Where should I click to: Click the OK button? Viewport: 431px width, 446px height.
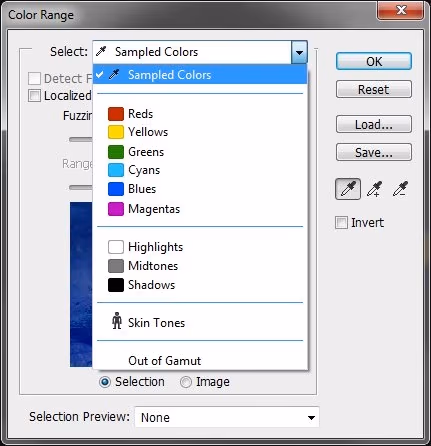(x=374, y=61)
